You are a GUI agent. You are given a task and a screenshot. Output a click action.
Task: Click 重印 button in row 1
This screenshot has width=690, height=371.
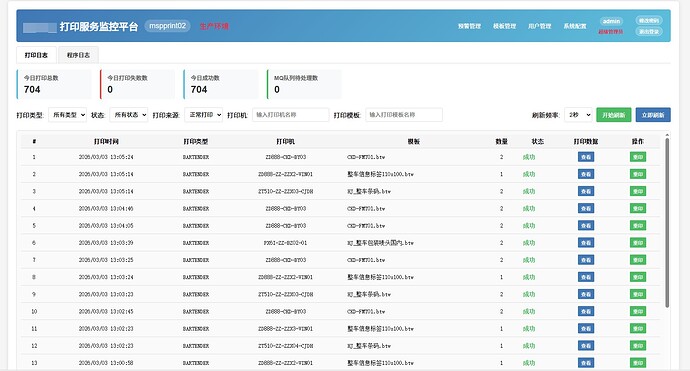click(x=638, y=157)
